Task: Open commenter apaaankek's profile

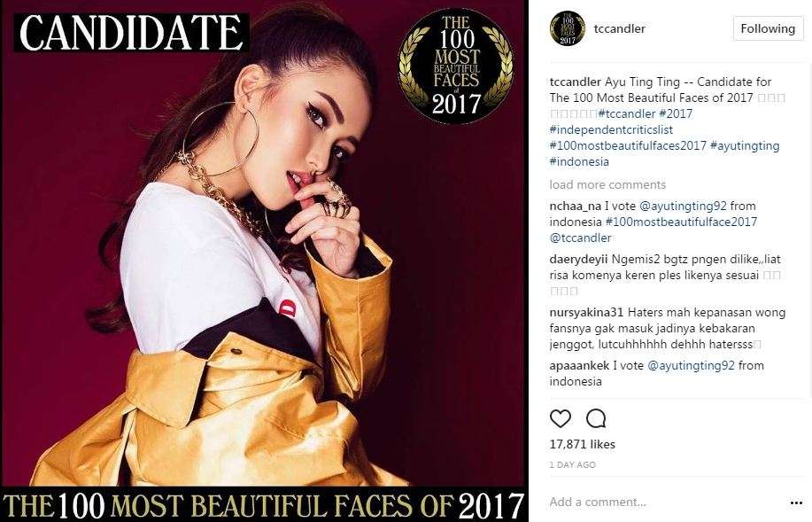Action: click(x=579, y=365)
